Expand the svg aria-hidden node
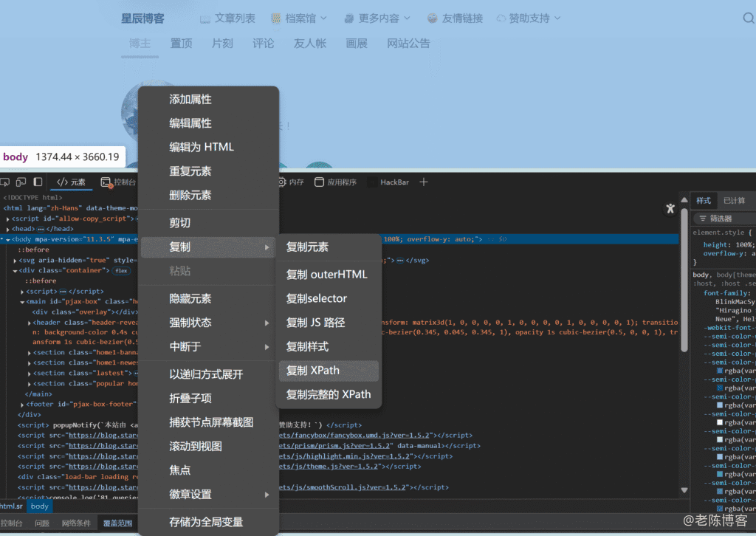 pos(15,261)
